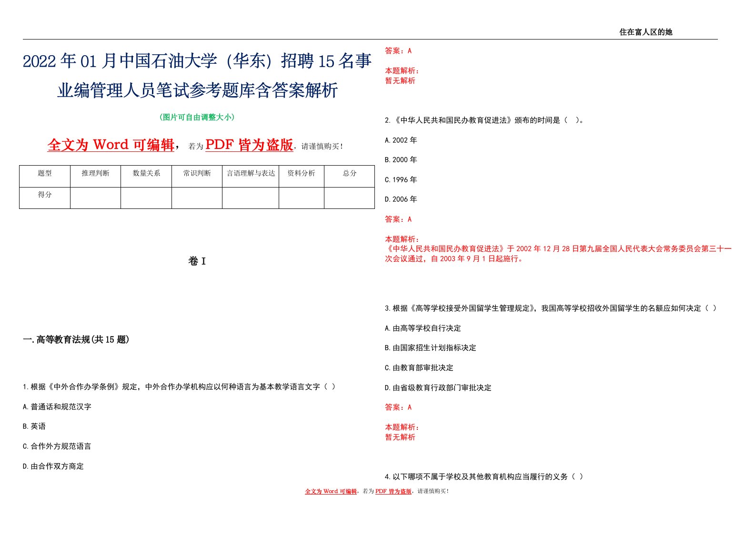
Task: Click the footer link '全文为Word可编辑'
Action: tap(331, 492)
